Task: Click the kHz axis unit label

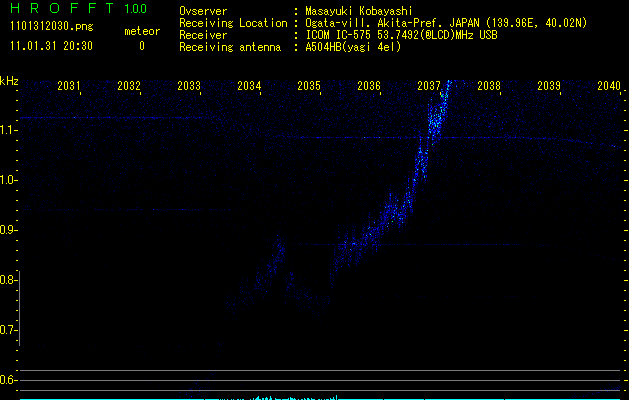Action: coord(9,81)
